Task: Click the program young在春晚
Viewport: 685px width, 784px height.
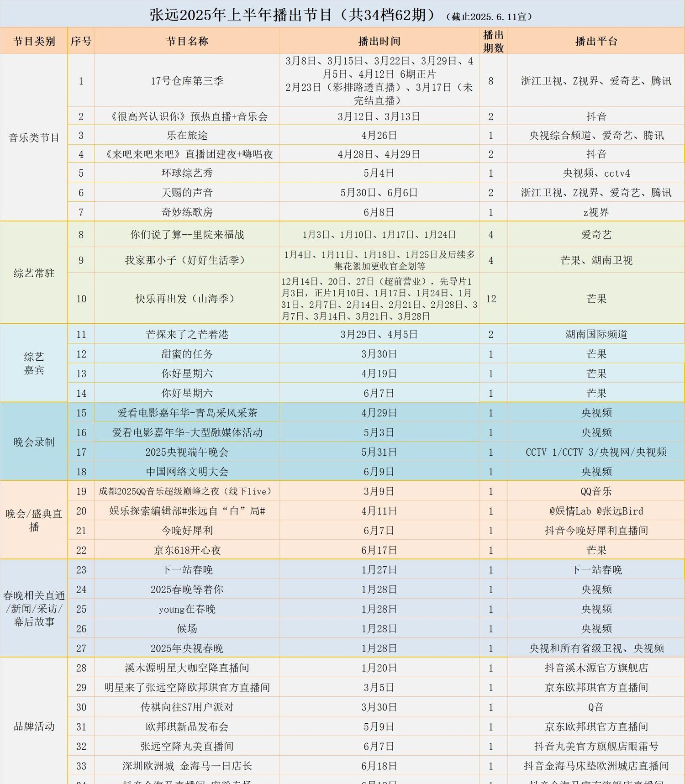Action: click(187, 609)
